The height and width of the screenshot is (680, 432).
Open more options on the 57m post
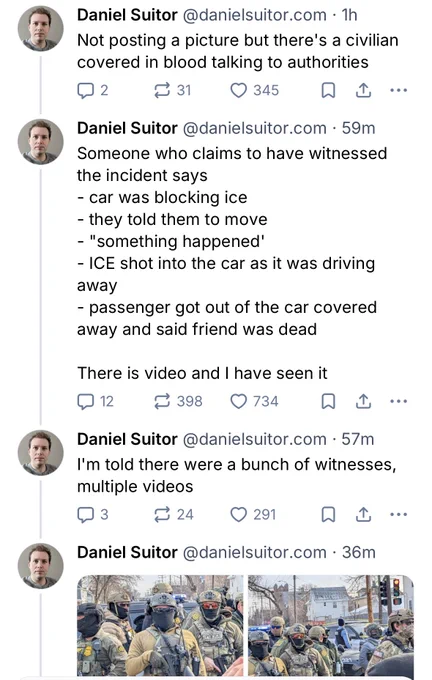(x=399, y=515)
